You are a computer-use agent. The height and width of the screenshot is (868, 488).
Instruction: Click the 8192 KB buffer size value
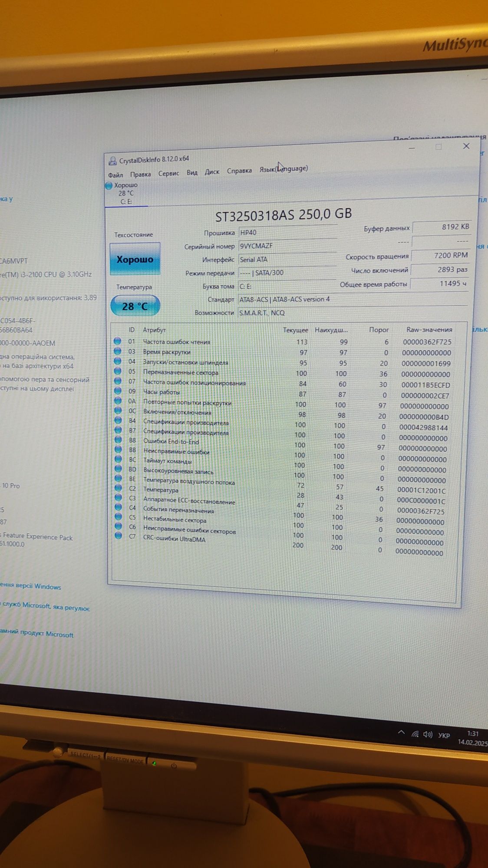coord(442,227)
